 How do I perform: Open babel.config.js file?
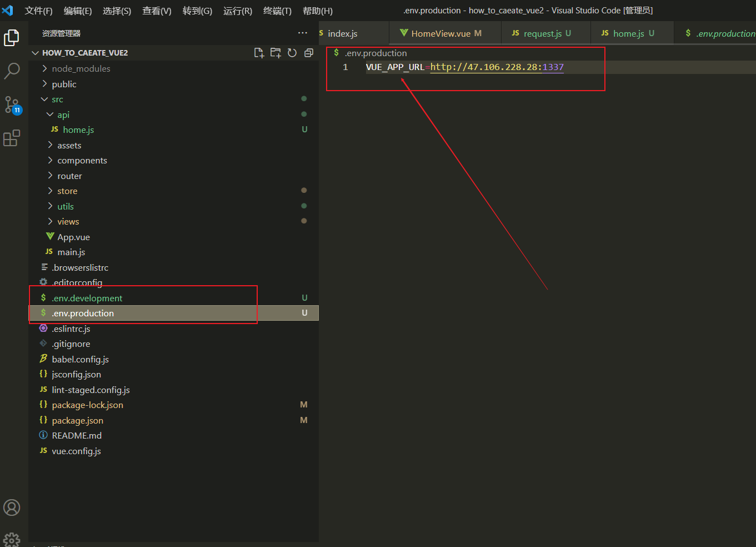(174, 359)
